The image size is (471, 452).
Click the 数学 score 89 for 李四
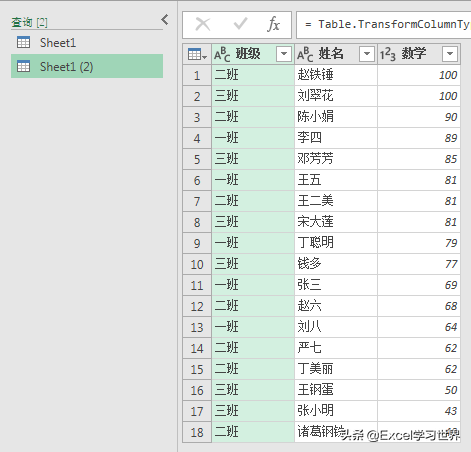[419, 138]
